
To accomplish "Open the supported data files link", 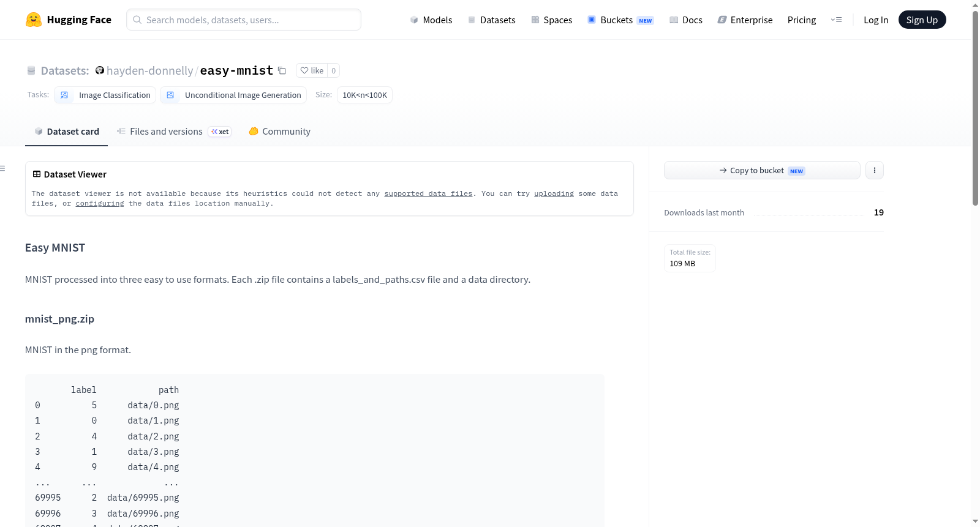I will click(428, 193).
